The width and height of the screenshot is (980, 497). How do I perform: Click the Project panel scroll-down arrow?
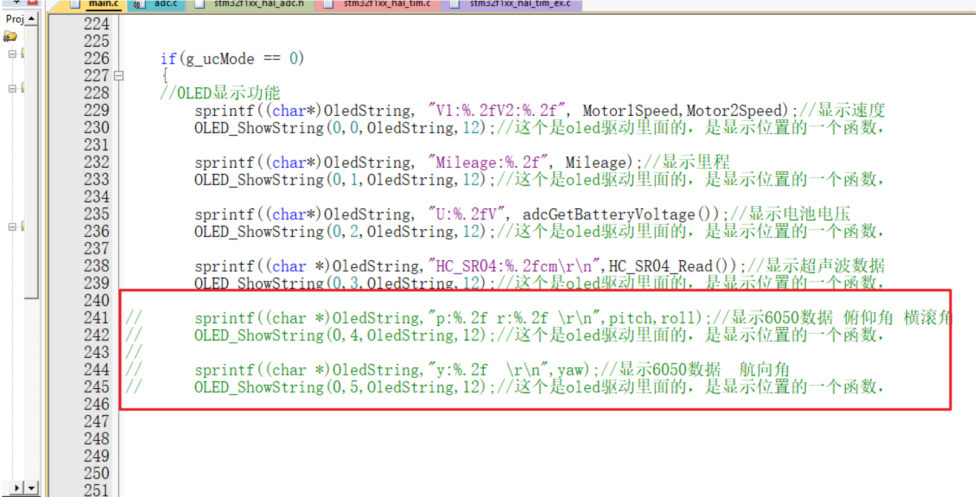[x=32, y=488]
